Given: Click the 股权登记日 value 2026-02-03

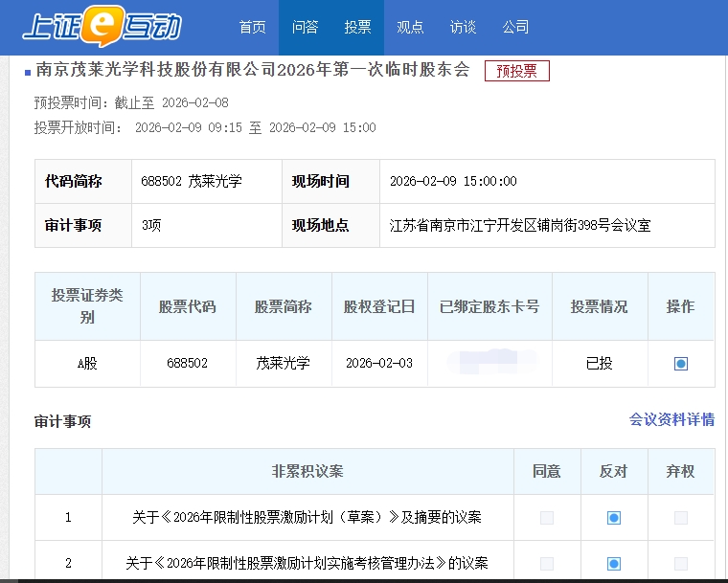Looking at the screenshot, I should coord(379,363).
